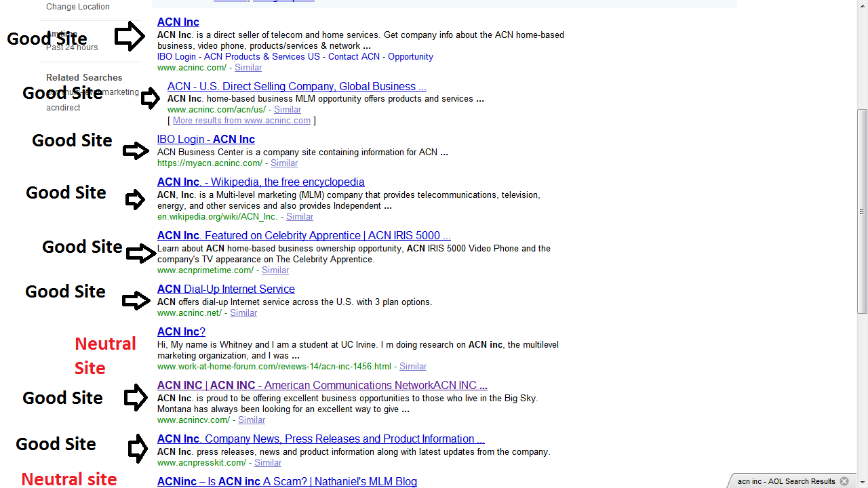Click the Contact ACN sitelink

coord(354,57)
